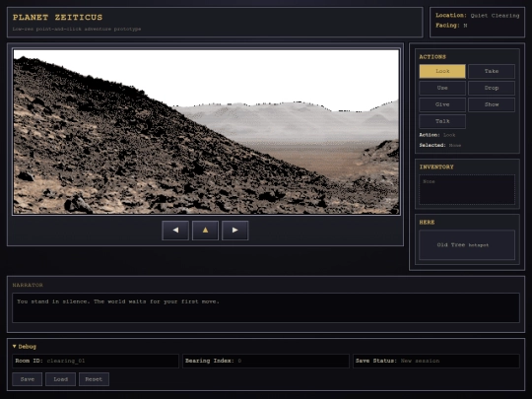532x399 pixels.
Task: Click the INVENTORY heading
Action: tap(436, 166)
